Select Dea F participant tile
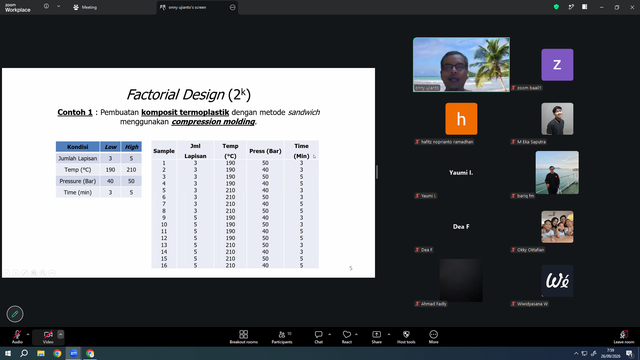This screenshot has width=640, height=360. 461,227
